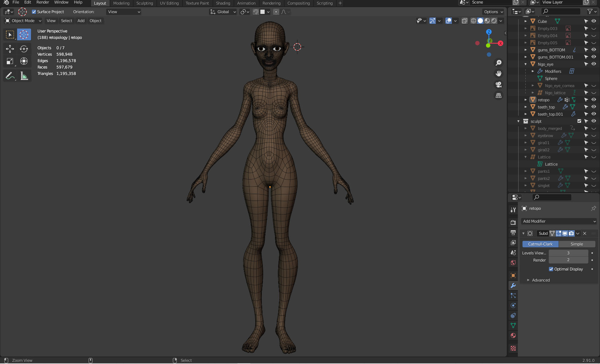Select the Select Box tool
Screen dimensions: 600x364
[x=10, y=35]
